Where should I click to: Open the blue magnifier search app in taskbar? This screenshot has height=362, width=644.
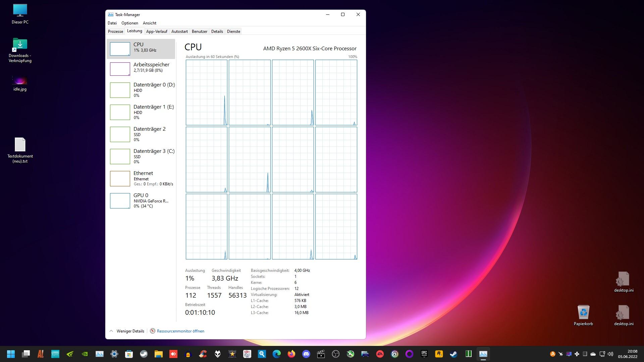(x=262, y=354)
